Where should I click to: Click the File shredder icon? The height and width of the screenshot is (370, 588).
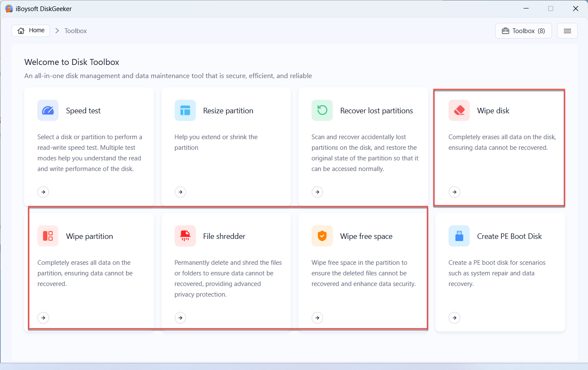[x=185, y=236]
